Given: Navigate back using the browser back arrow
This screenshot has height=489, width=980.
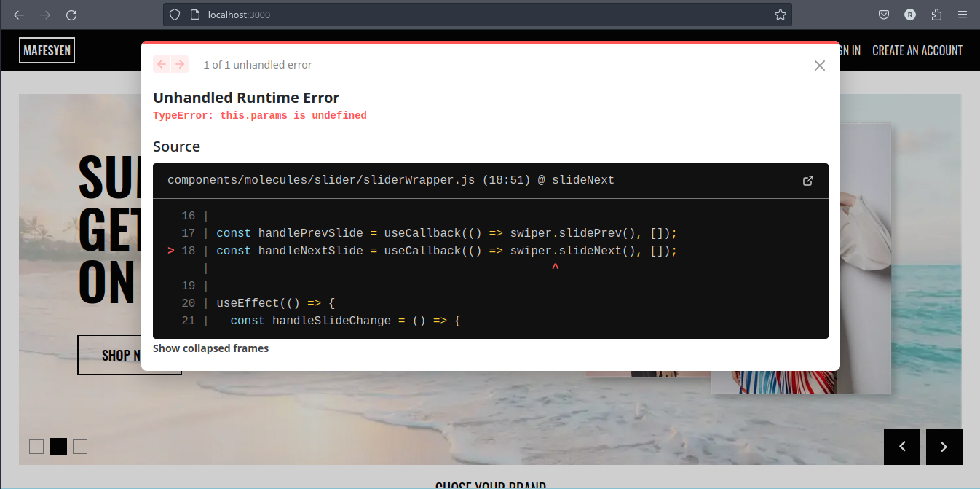Looking at the screenshot, I should (x=18, y=15).
